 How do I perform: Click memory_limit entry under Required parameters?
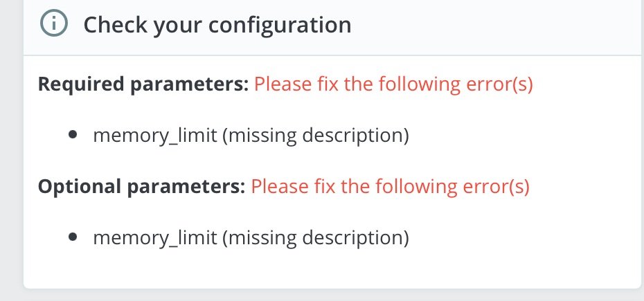pyautogui.click(x=251, y=136)
